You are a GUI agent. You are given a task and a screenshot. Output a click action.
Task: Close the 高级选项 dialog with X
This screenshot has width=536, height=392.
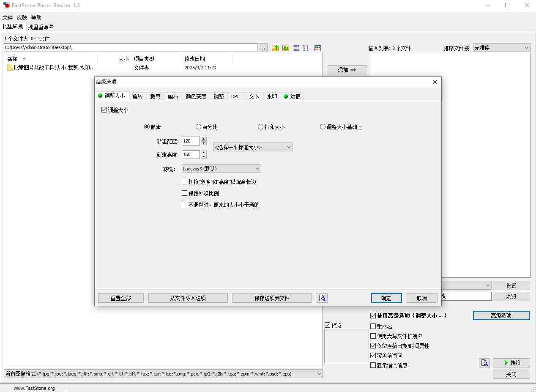tap(435, 82)
